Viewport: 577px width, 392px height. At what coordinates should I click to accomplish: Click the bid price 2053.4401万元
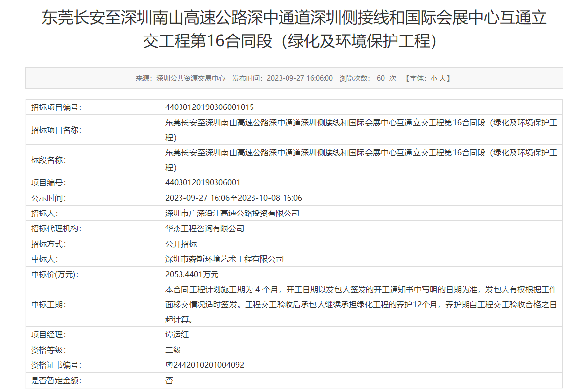tap(192, 274)
